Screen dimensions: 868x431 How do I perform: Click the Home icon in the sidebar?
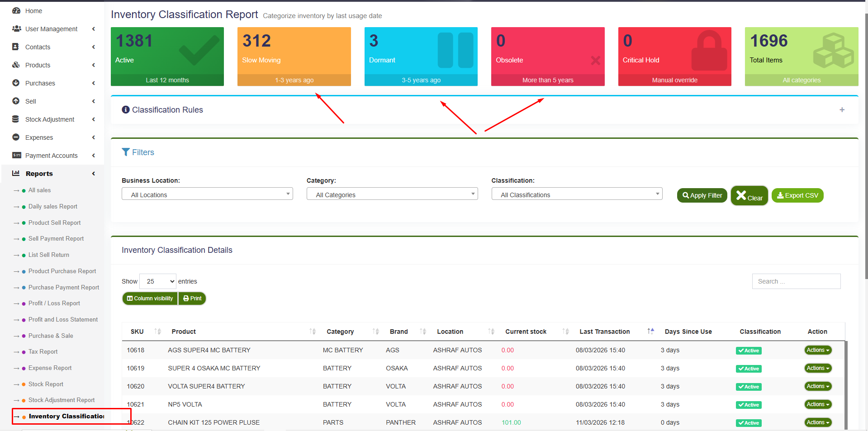(x=17, y=10)
